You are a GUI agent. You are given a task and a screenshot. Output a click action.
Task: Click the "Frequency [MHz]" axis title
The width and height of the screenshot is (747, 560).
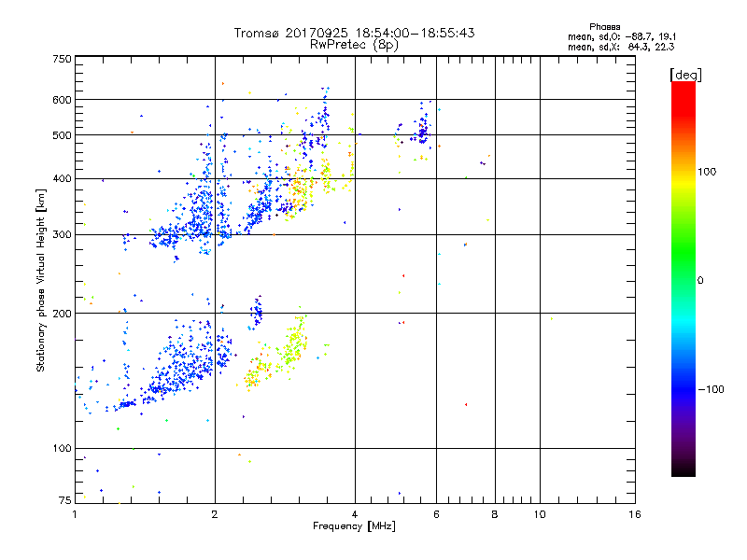(354, 526)
